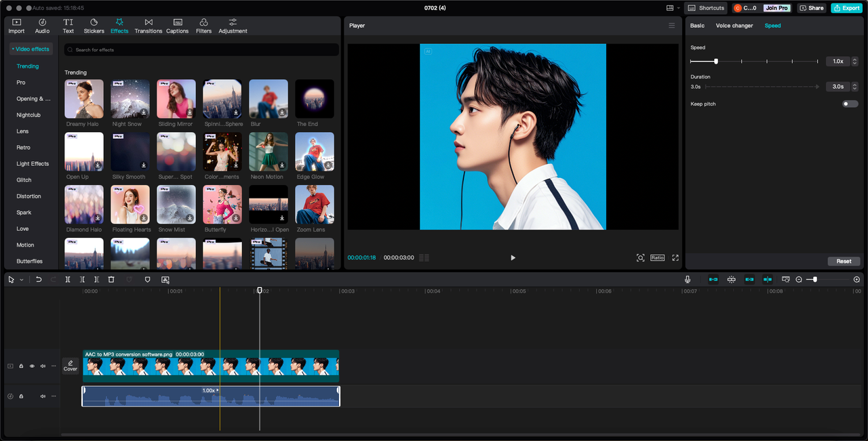Hide the video track with eye icon

point(32,366)
